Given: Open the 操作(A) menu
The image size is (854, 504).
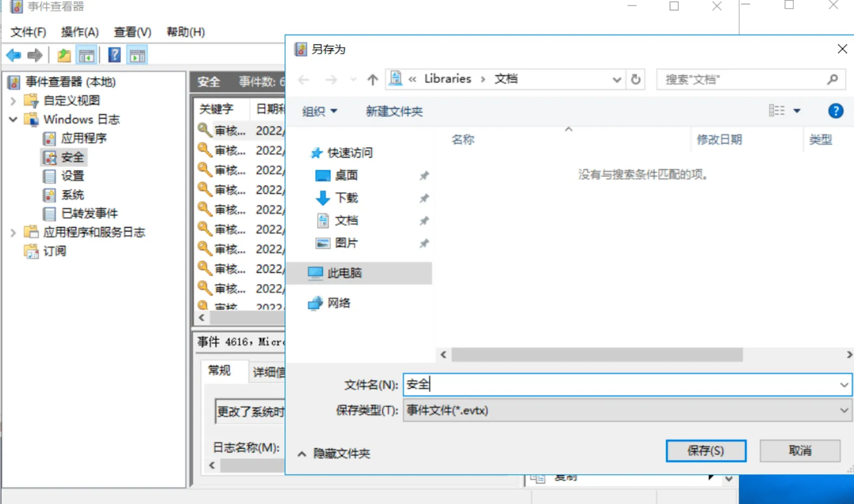Looking at the screenshot, I should click(x=80, y=32).
